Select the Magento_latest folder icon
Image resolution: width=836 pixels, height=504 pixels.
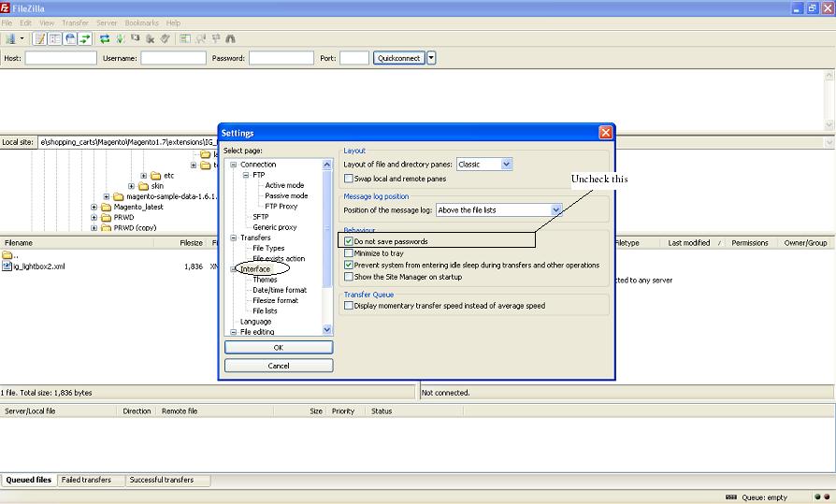point(106,207)
